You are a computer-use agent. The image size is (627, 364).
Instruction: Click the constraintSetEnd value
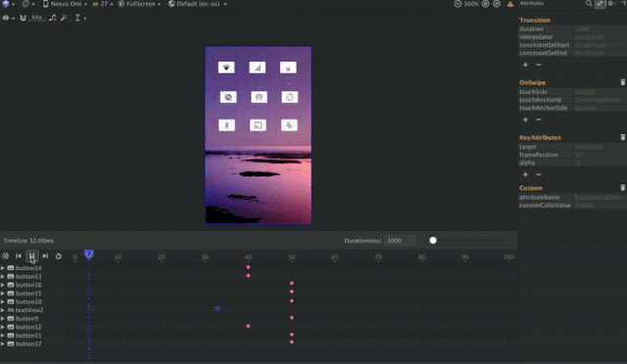click(600, 53)
